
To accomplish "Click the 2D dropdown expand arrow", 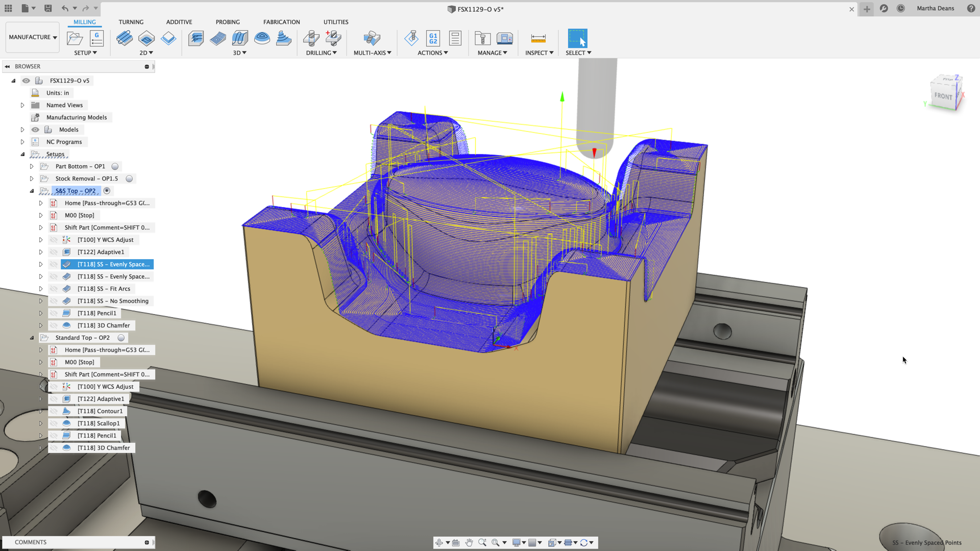I will point(151,53).
